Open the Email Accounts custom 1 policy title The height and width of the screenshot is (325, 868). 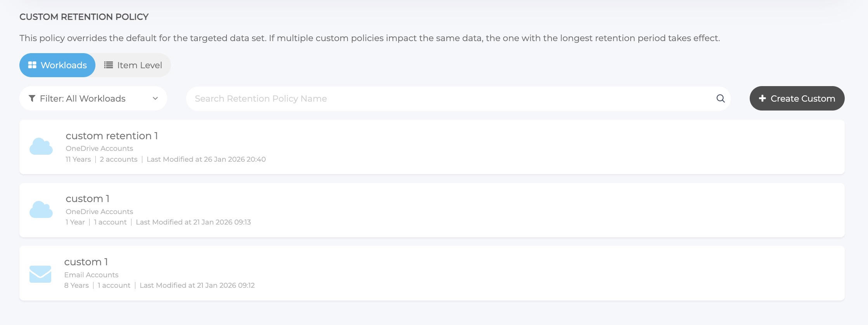click(x=86, y=262)
